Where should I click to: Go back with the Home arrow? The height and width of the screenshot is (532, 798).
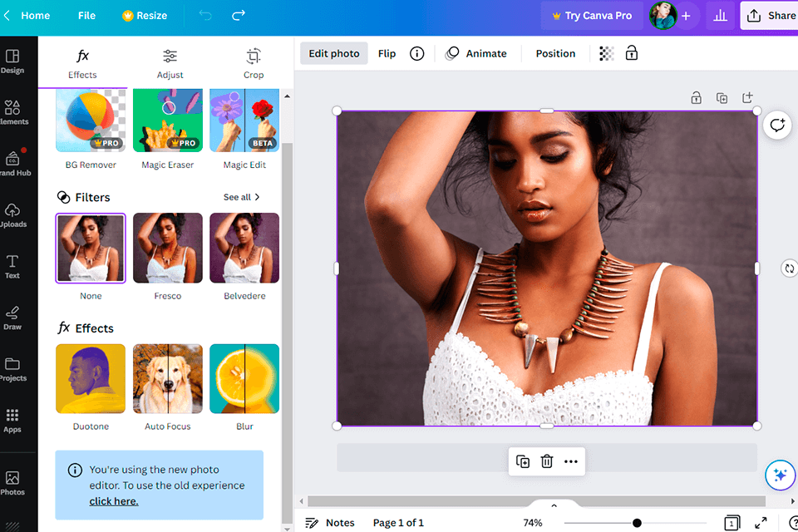(7, 15)
